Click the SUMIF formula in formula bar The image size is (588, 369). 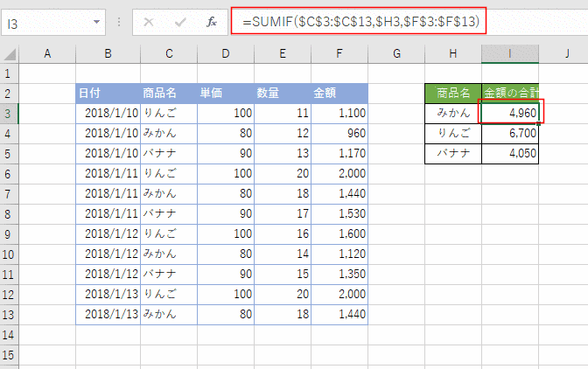click(360, 21)
